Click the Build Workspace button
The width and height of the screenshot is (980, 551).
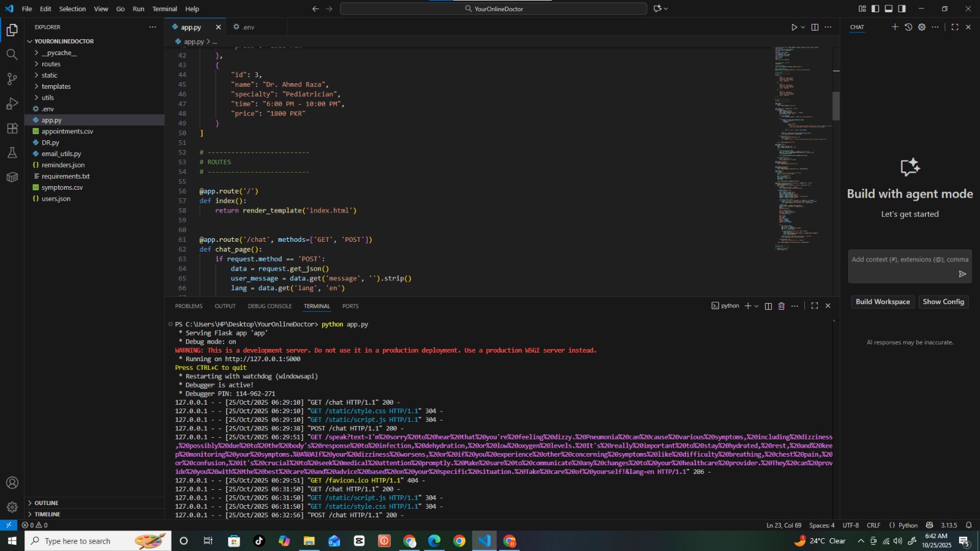[883, 302]
